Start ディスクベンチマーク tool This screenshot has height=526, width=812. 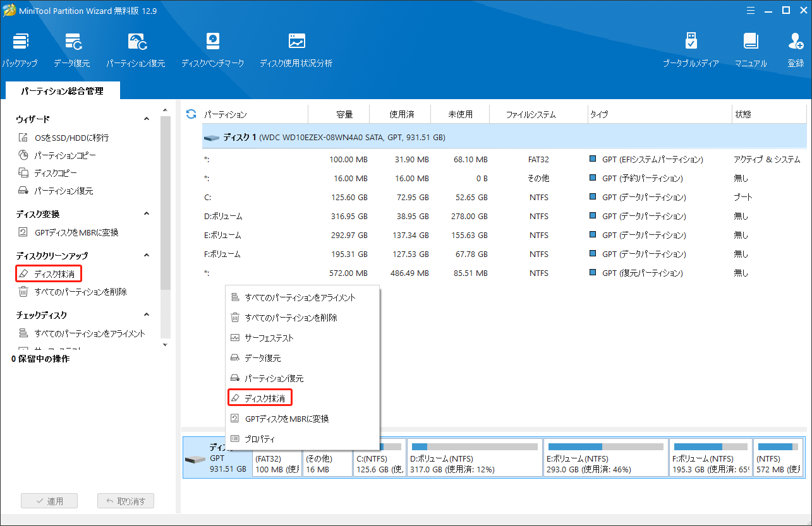pos(212,50)
